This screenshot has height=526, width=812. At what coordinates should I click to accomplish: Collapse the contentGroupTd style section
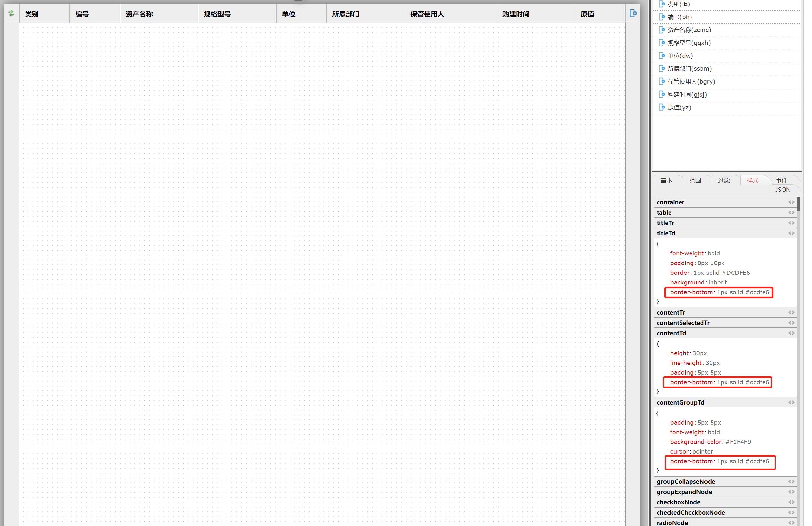680,403
